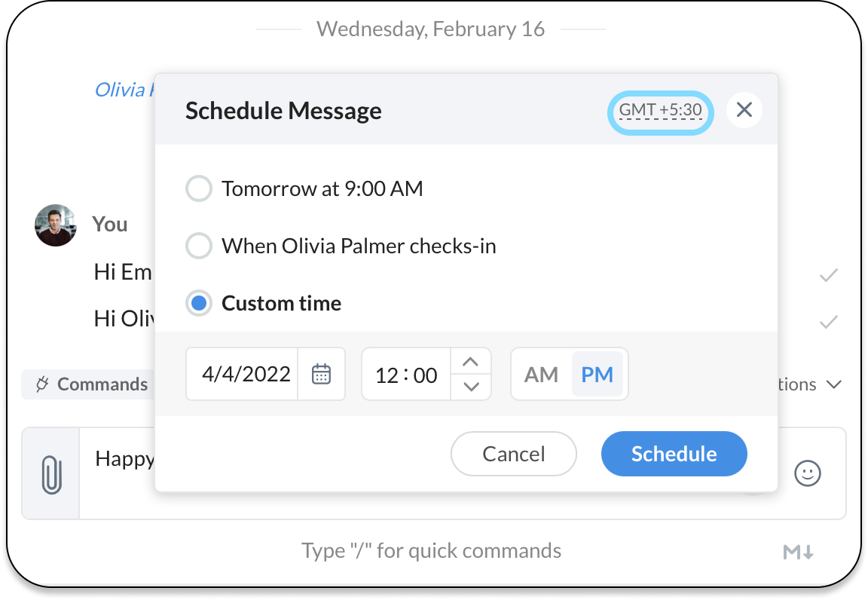Select the Custom time radio button
This screenshot has width=868, height=600.
tap(199, 303)
